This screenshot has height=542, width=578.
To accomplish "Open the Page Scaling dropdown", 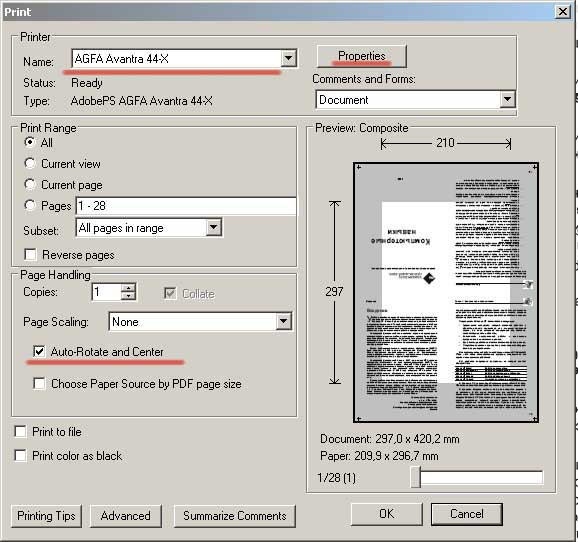I will (x=284, y=322).
